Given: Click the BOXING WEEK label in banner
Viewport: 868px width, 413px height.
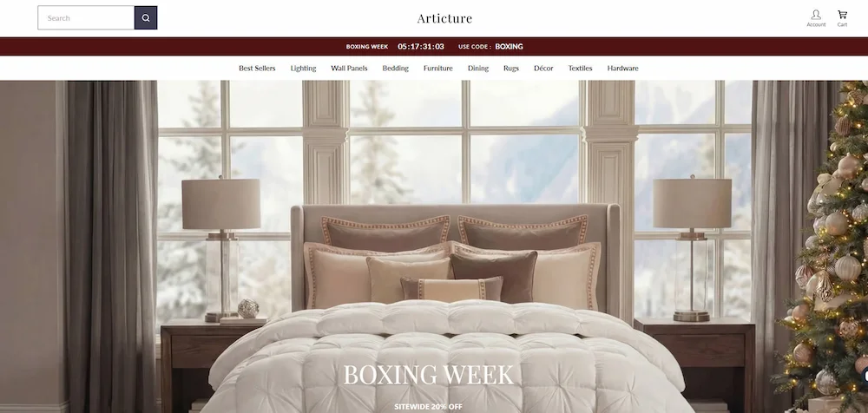Looking at the screenshot, I should point(367,47).
